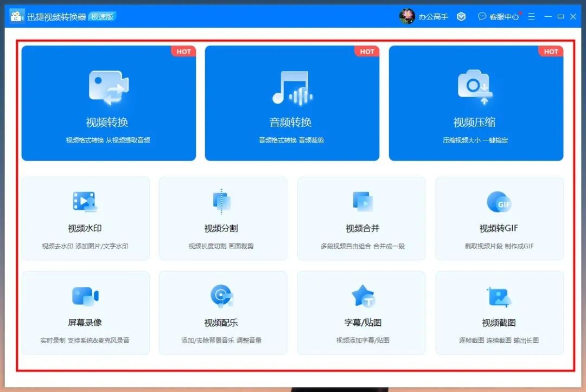The height and width of the screenshot is (392, 586).
Task: Select the 视频分割 split icon
Action: click(221, 202)
